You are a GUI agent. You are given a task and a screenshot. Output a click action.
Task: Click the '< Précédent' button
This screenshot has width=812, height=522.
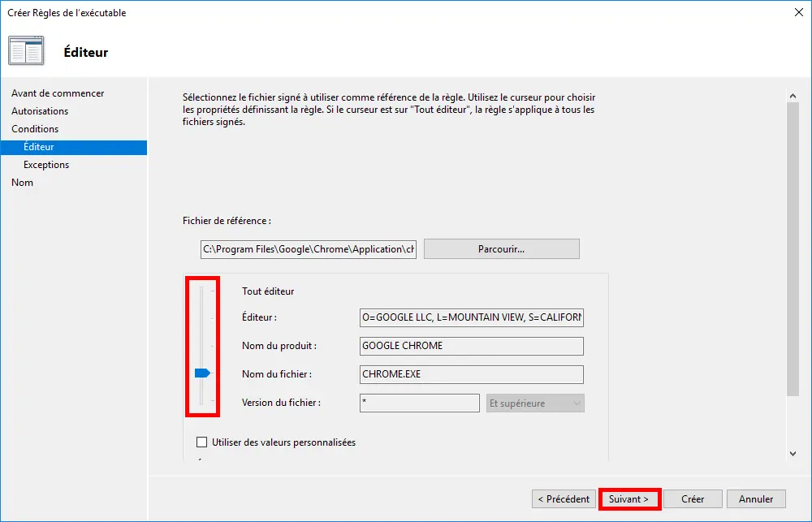tap(564, 498)
